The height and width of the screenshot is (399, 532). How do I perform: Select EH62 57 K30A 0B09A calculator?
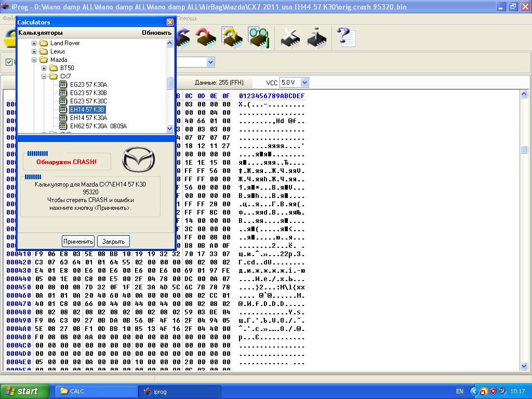(98, 126)
